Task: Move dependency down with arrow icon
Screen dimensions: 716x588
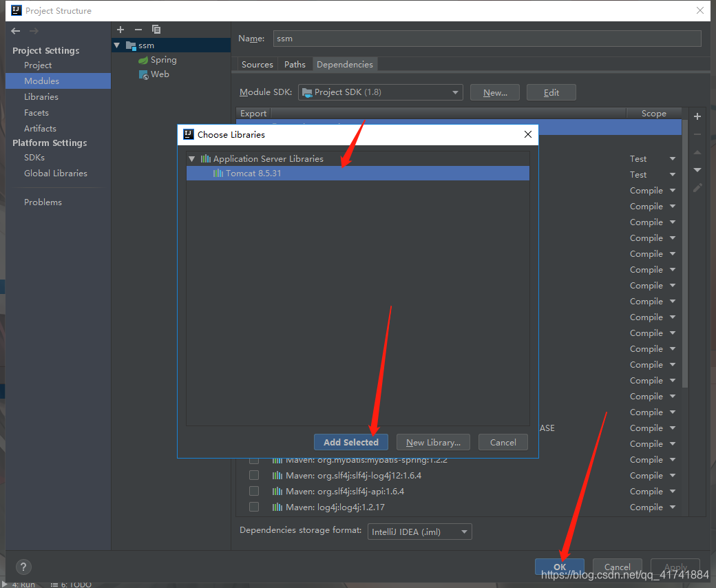Action: tap(697, 170)
